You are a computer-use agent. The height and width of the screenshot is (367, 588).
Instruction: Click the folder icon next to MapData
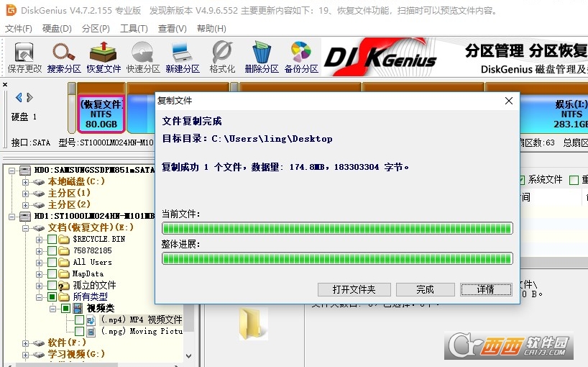64,274
